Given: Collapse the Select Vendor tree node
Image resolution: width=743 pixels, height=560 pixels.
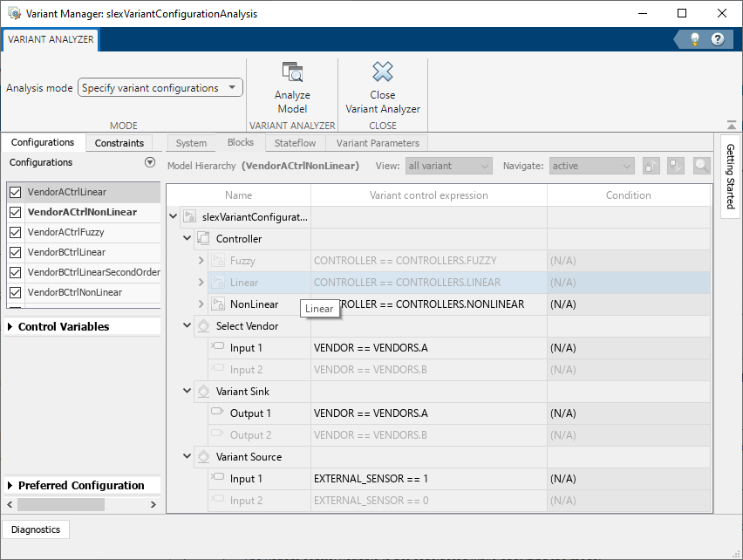Looking at the screenshot, I should point(186,325).
